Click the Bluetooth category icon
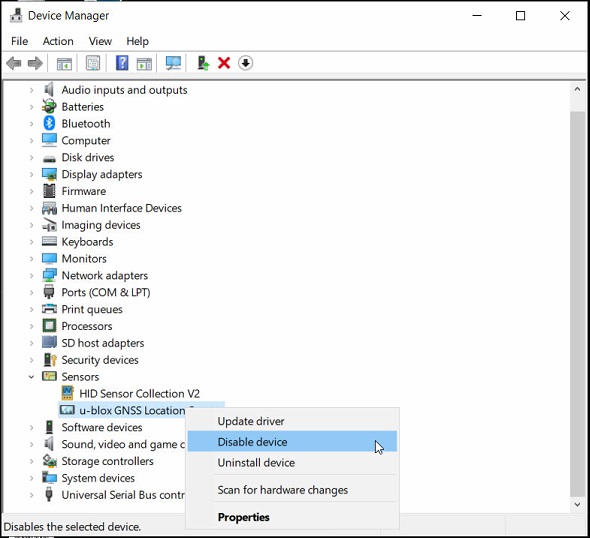Viewport: 590px width, 538px height. tap(49, 123)
